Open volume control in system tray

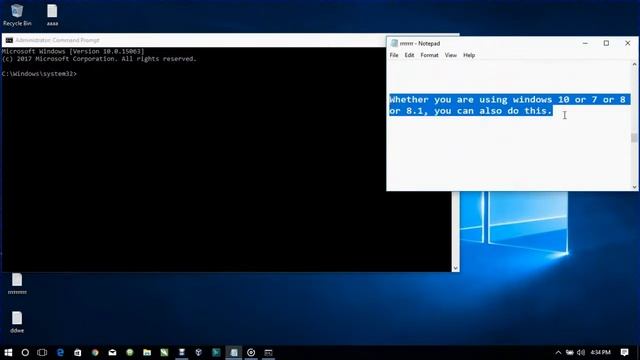[x=581, y=352]
